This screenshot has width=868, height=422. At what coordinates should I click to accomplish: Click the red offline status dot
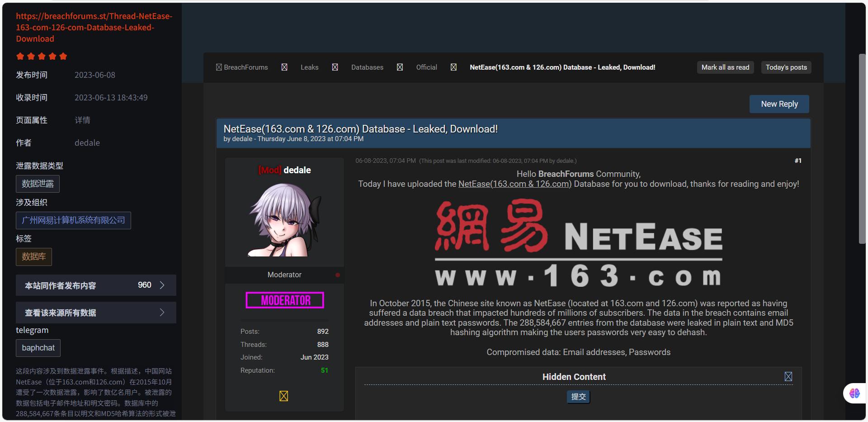pyautogui.click(x=338, y=275)
